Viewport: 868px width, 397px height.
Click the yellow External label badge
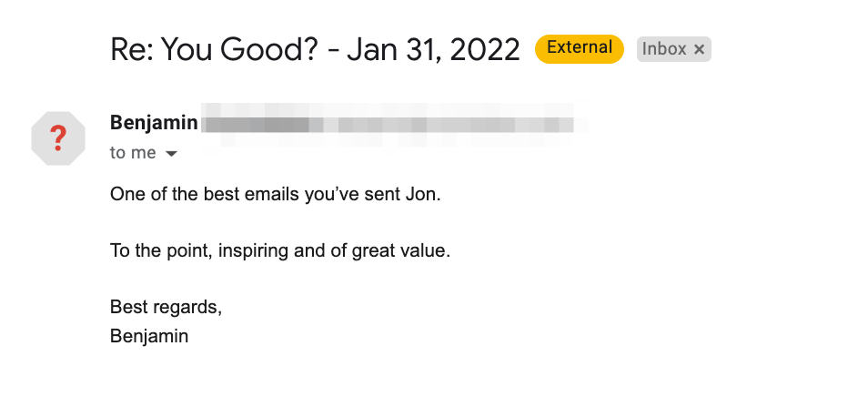[579, 49]
